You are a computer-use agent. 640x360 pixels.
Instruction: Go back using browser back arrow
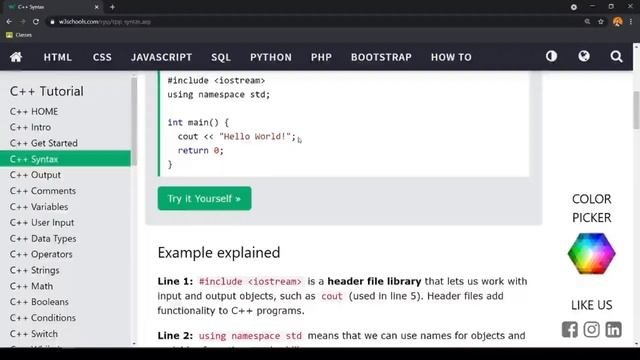(x=9, y=22)
